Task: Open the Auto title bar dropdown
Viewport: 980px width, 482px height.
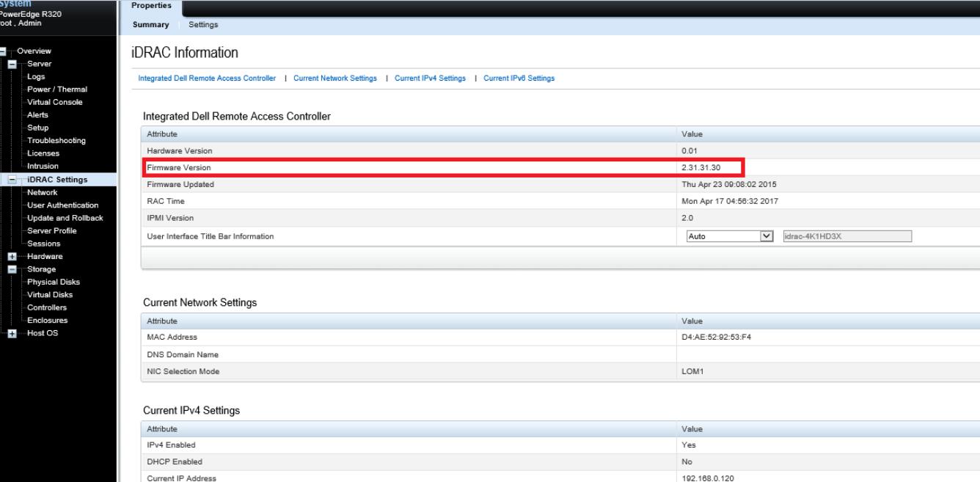Action: pyautogui.click(x=731, y=237)
